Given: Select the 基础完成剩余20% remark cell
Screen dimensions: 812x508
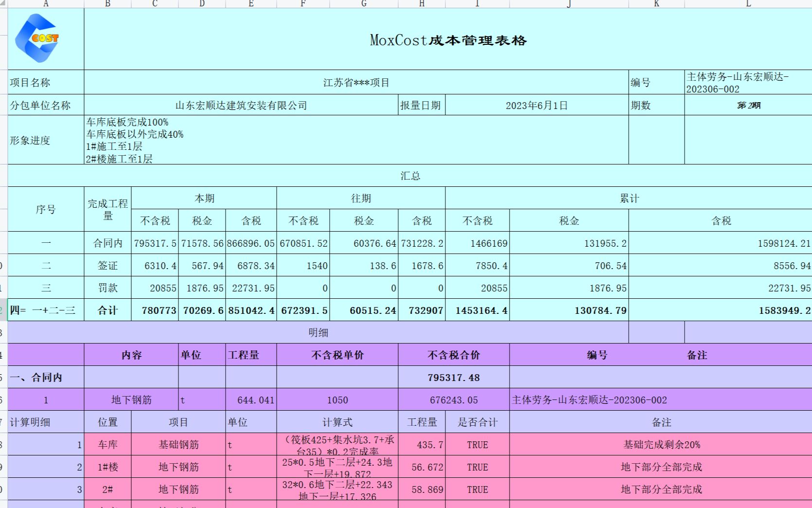Looking at the screenshot, I should [661, 444].
